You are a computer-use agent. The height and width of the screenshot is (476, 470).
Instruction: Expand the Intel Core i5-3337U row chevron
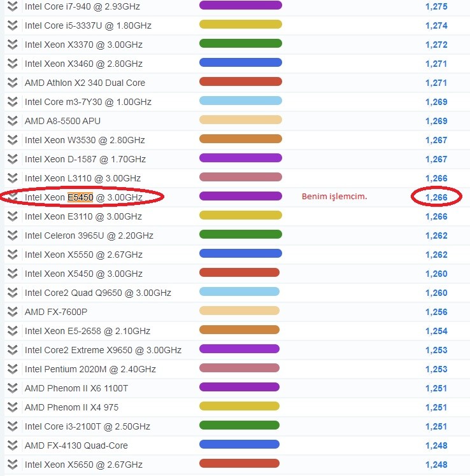tap(13, 25)
